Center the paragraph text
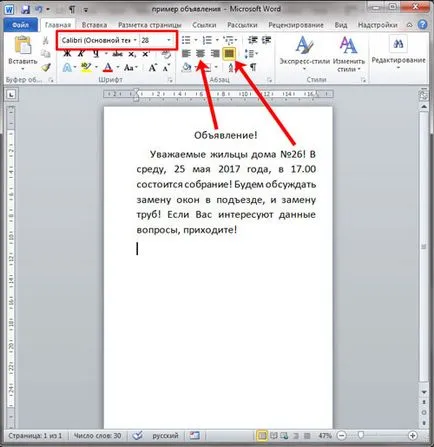The width and height of the screenshot is (434, 447). [x=200, y=54]
